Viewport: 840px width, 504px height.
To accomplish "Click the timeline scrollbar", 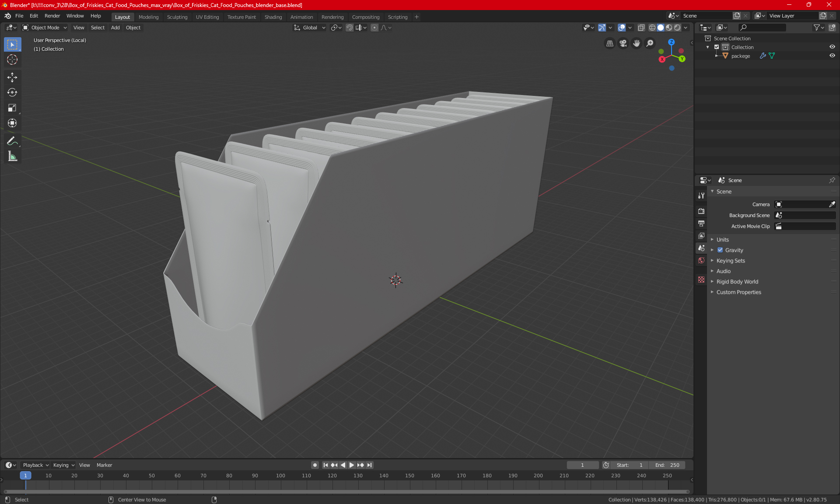I will 346,492.
